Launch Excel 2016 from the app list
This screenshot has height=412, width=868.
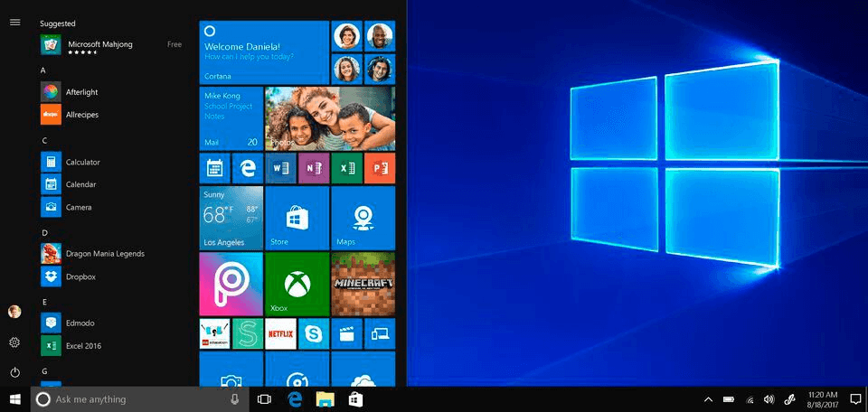coord(83,346)
